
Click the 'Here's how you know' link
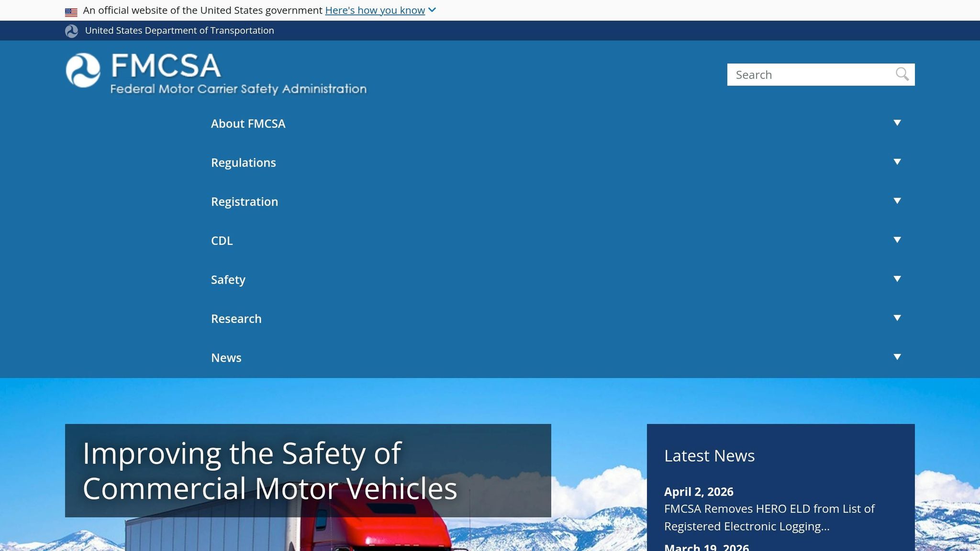[x=375, y=10]
